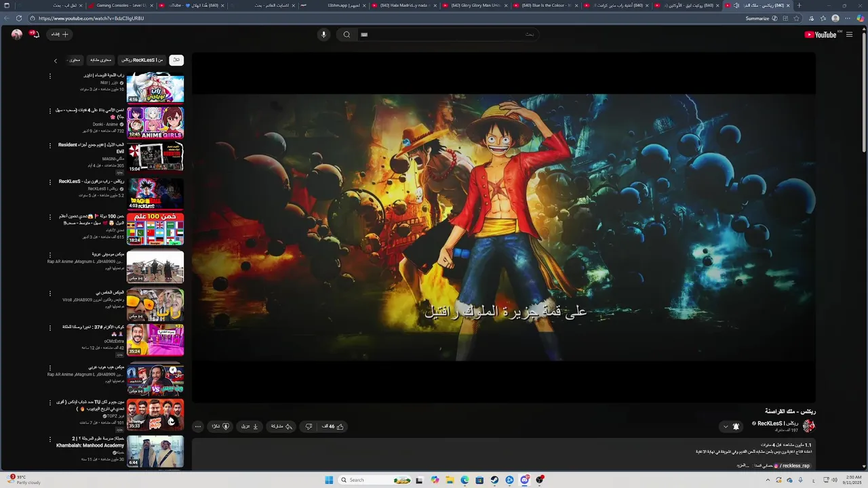Screen dimensions: 868x488
Task: Bookmark page with star icon
Action: (x=797, y=18)
